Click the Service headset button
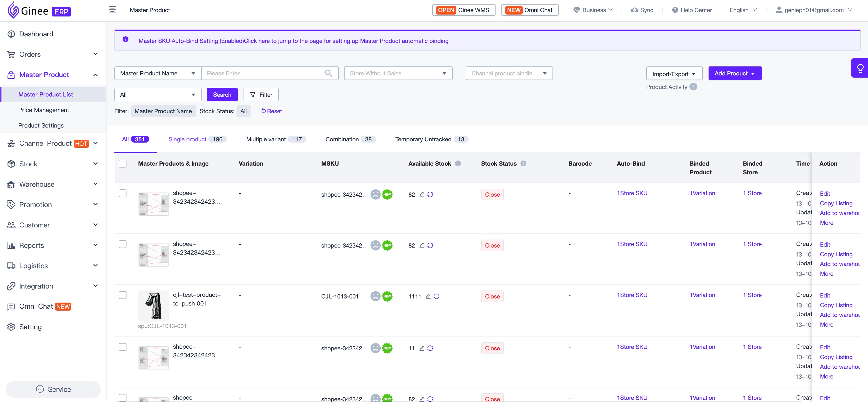 pos(53,390)
